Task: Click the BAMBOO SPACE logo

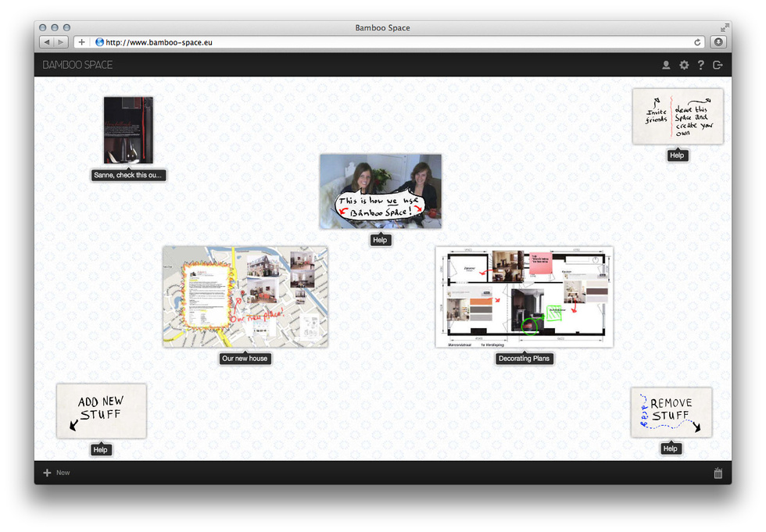Action: coord(77,65)
